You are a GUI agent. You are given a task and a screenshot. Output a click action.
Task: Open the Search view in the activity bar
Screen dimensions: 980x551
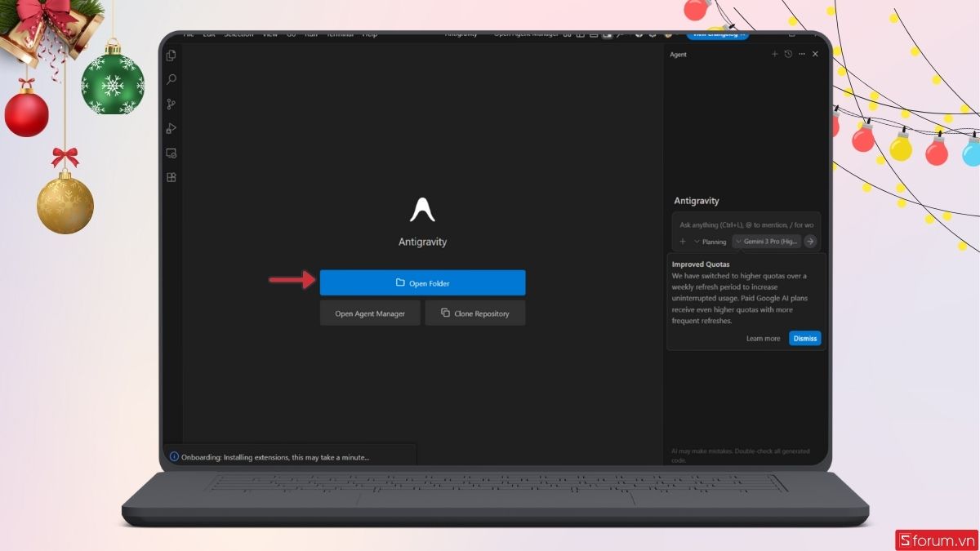coord(171,79)
